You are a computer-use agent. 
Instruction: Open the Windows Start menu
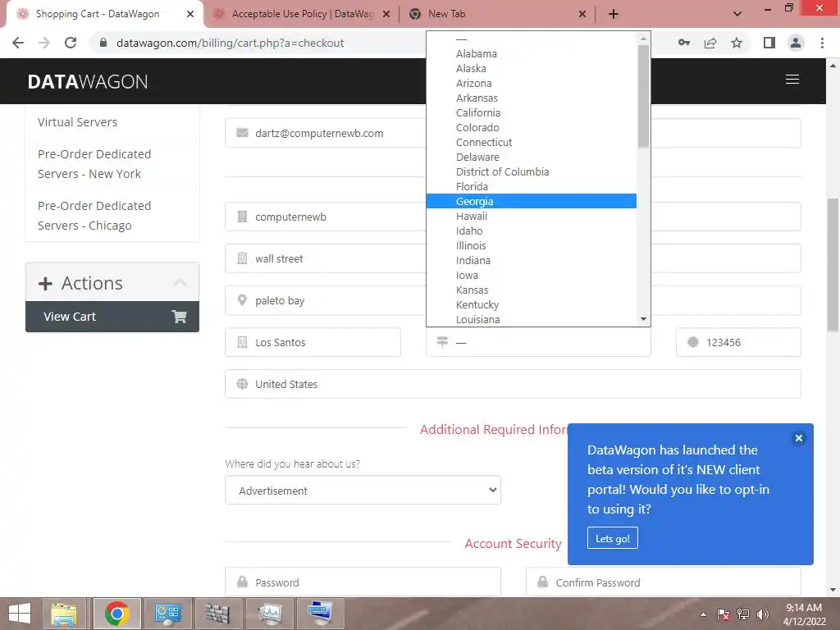(x=20, y=614)
